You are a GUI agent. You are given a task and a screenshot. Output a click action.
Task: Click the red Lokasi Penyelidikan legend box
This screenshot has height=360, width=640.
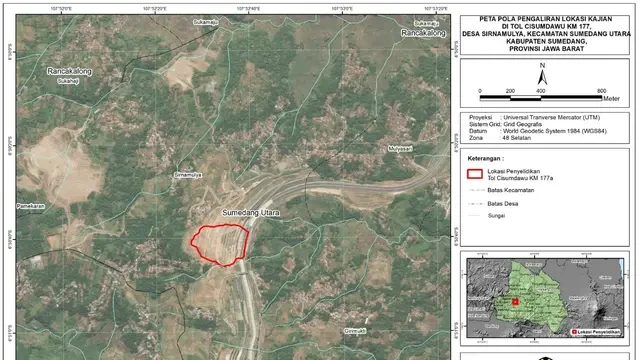475,174
